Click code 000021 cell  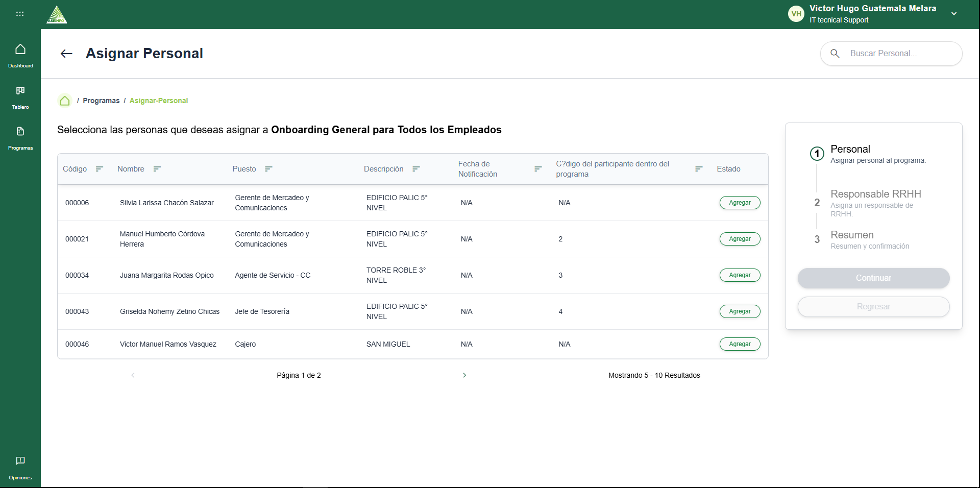(x=77, y=239)
